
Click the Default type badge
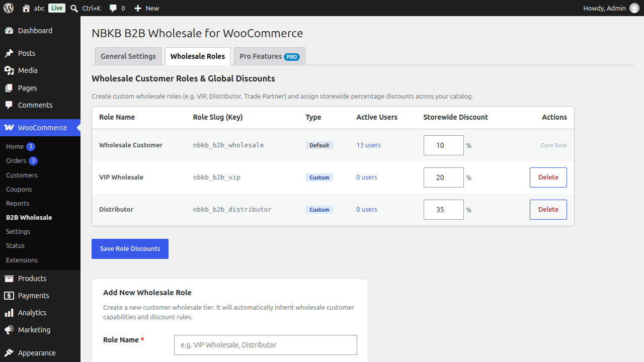319,145
